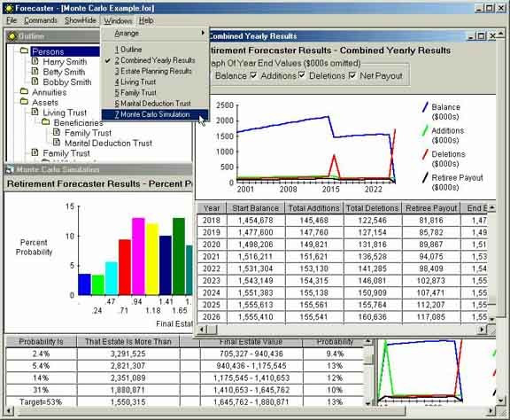This screenshot has height=420, width=510.
Task: Click the Total Additions column header
Action: [x=313, y=208]
